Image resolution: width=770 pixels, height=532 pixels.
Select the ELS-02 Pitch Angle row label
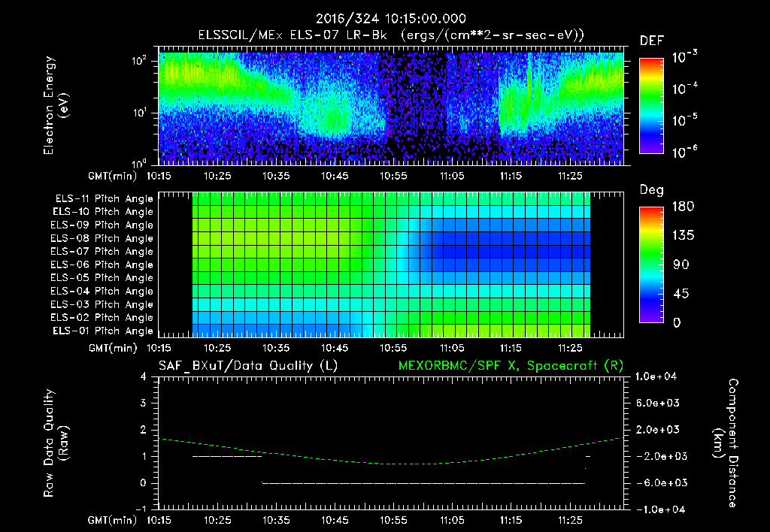coord(102,318)
